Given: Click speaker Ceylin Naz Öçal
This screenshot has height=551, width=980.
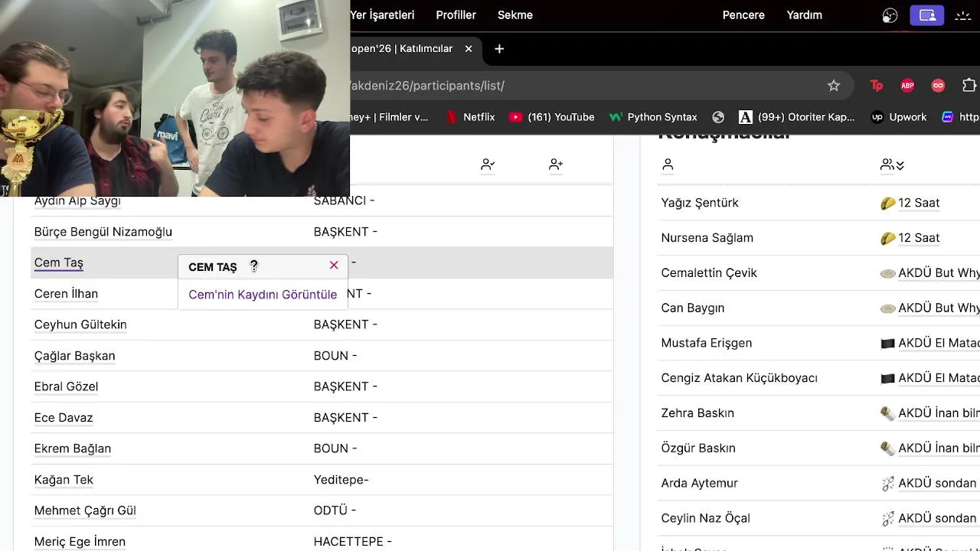Looking at the screenshot, I should tap(705, 518).
